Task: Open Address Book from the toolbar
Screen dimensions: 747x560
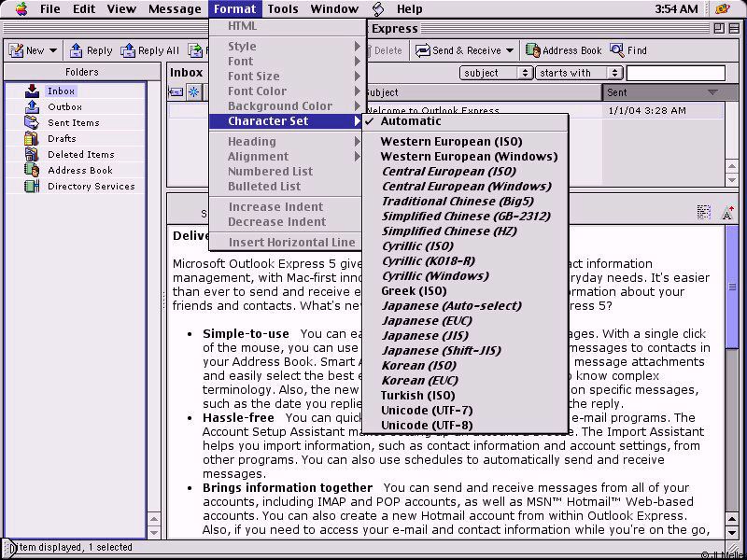Action: click(564, 50)
